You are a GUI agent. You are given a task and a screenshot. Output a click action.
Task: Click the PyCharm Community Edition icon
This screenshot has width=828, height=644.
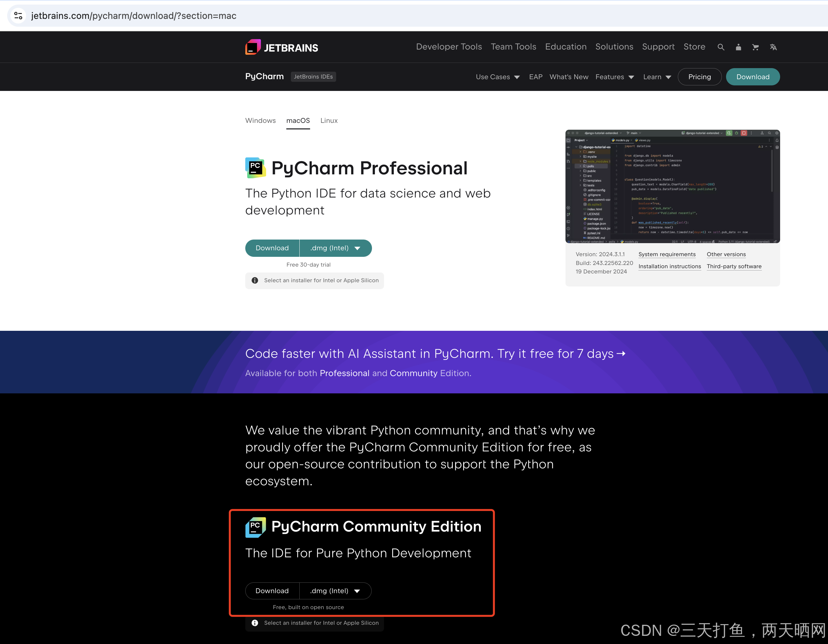[256, 527]
